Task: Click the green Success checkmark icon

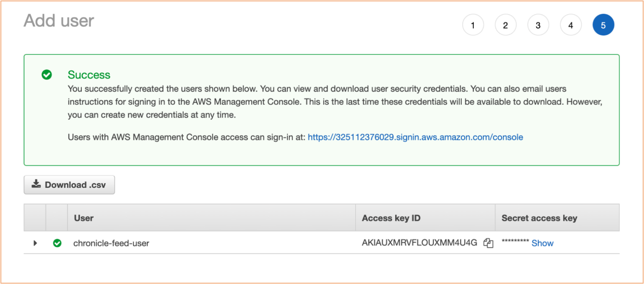Action: tap(47, 75)
